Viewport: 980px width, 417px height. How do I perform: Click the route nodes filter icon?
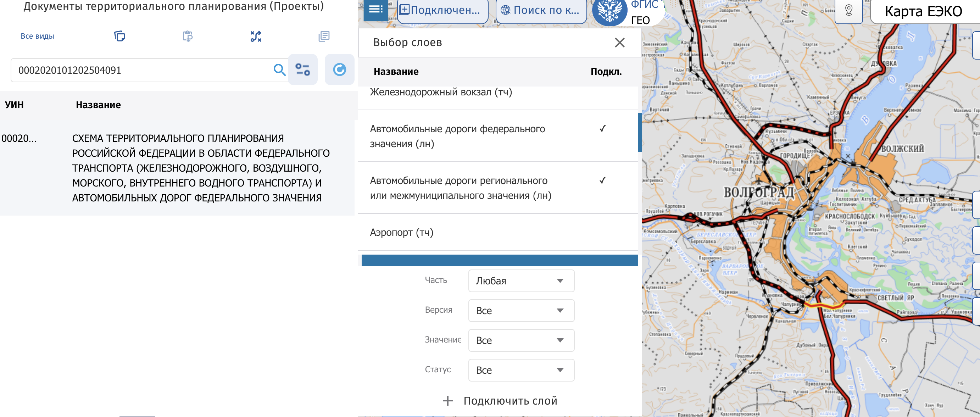pos(256,36)
